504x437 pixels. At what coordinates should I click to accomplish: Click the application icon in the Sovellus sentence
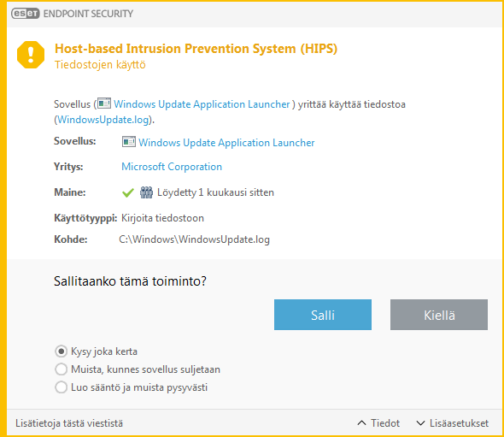click(x=104, y=103)
